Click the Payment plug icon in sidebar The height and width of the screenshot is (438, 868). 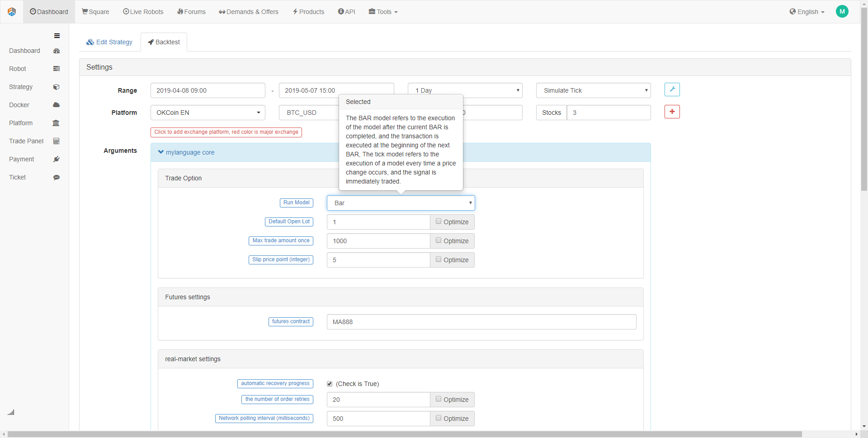coord(57,159)
